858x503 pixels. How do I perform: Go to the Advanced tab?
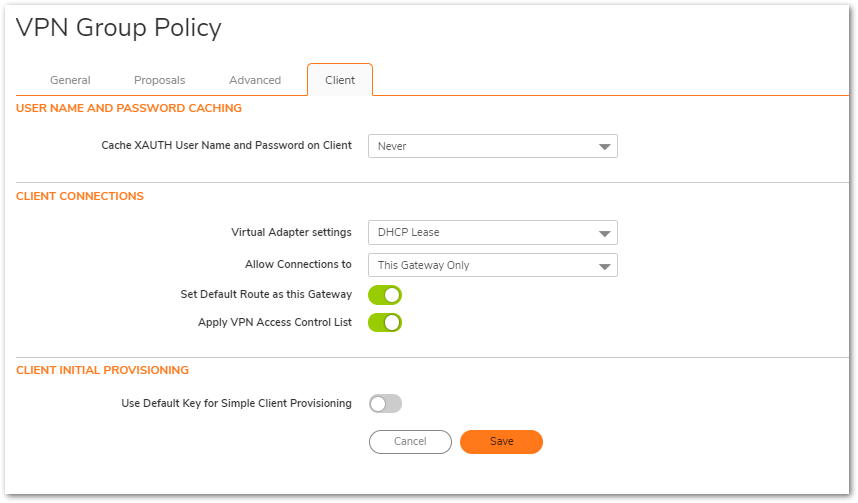[254, 80]
